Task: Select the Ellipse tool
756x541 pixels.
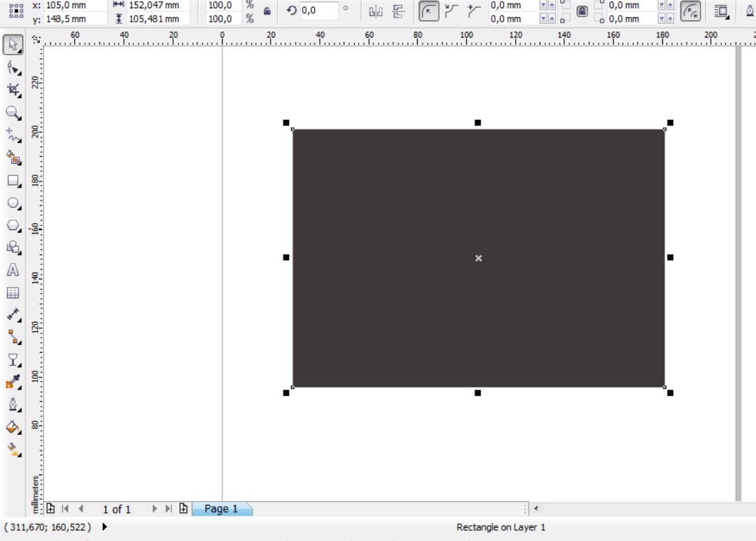Action: (13, 203)
